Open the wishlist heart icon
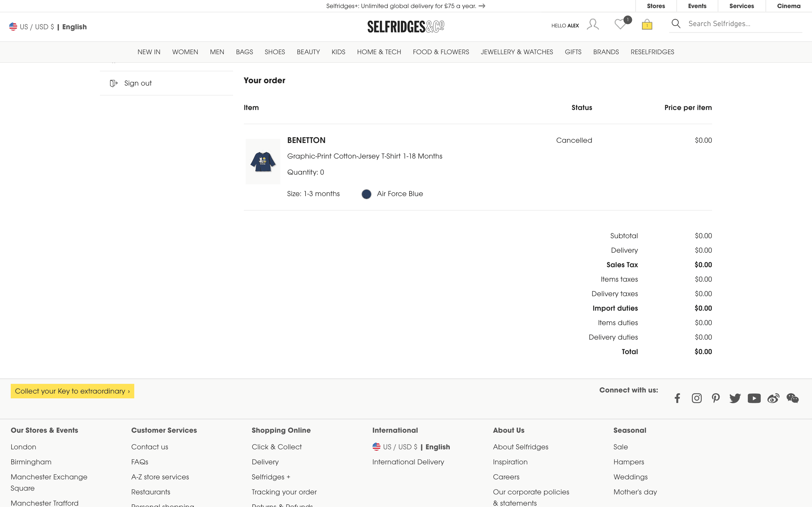812x507 pixels. click(x=620, y=24)
